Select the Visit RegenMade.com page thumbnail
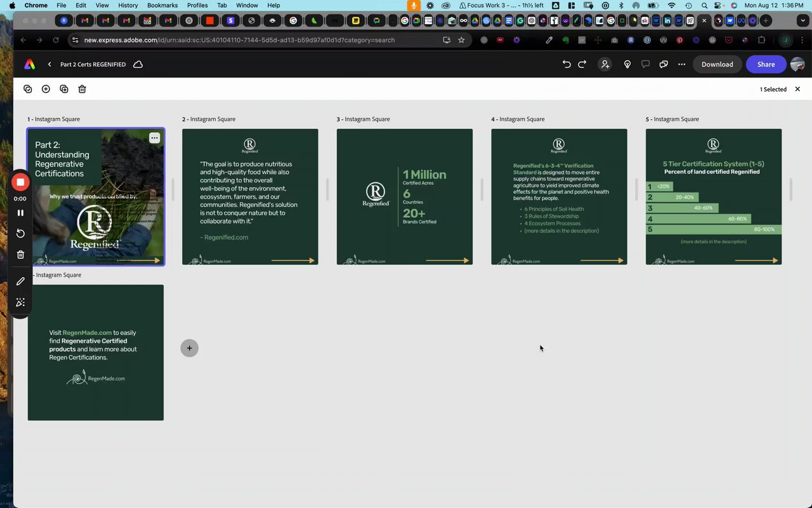The image size is (812, 508). [x=96, y=352]
